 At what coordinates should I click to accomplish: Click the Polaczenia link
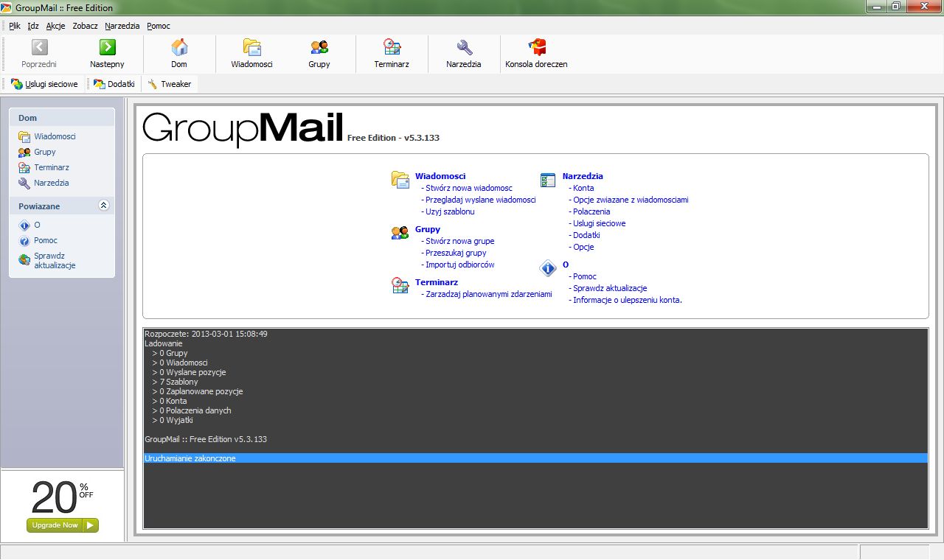coord(591,211)
